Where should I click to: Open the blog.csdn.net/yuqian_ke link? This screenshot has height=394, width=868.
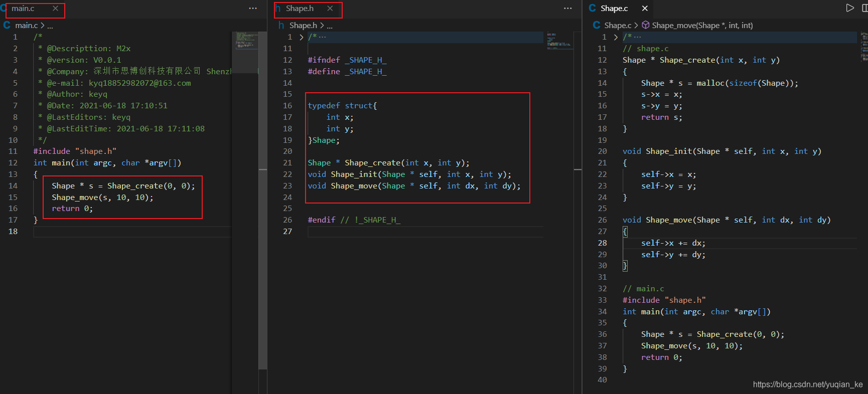pos(807,384)
